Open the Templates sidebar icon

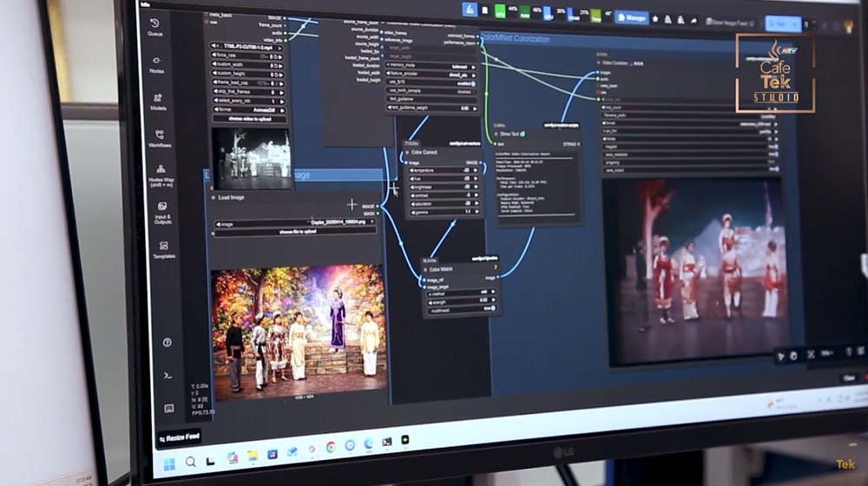point(164,250)
